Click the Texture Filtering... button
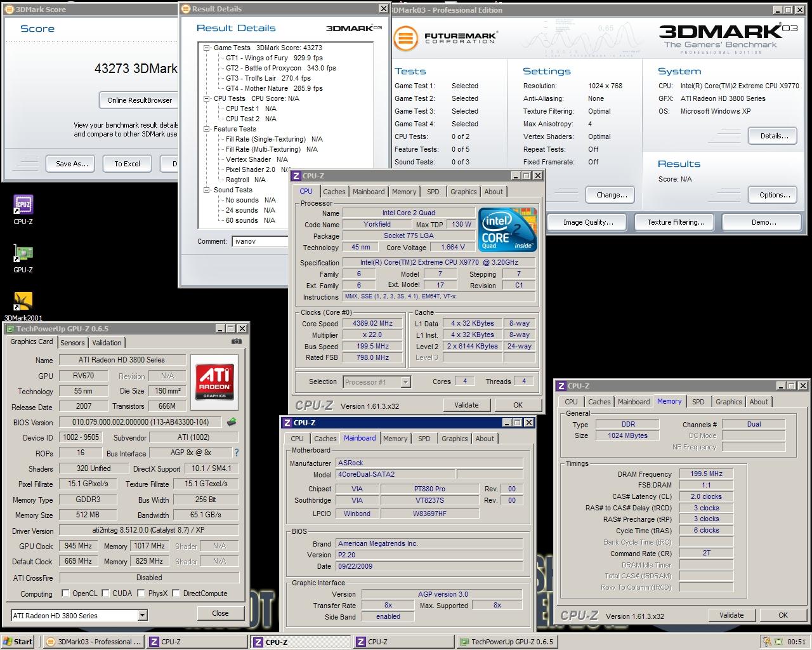812x650 pixels. point(676,222)
